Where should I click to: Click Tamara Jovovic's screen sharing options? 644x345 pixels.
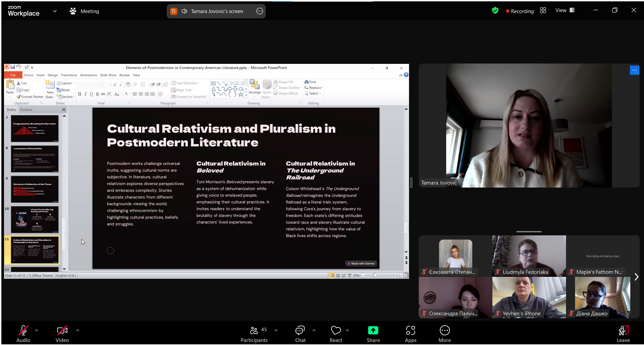(x=260, y=11)
